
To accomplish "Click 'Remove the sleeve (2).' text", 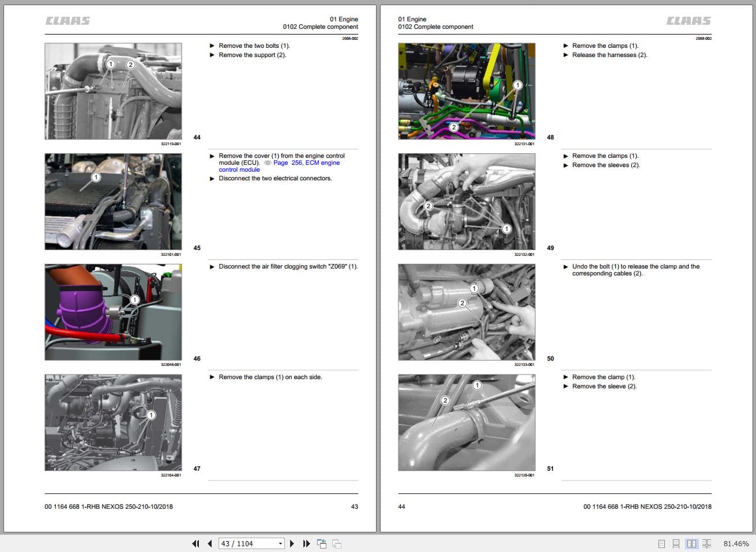I will pos(604,386).
